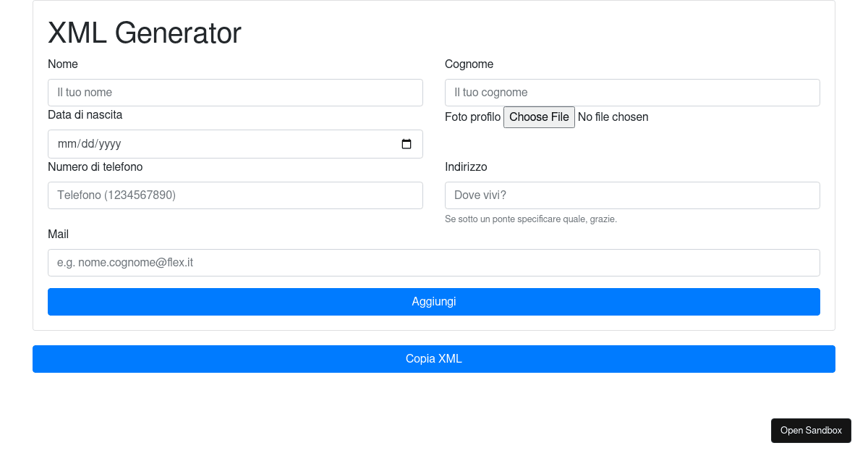This screenshot has height=456, width=868.
Task: Click the 'No file chosen' text
Action: tap(613, 117)
